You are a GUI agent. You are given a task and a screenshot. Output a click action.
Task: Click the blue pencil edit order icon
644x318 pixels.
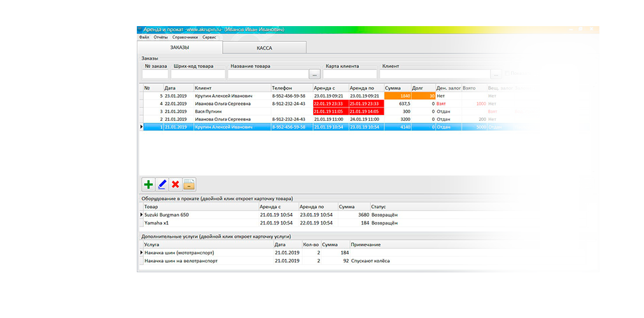tap(162, 184)
